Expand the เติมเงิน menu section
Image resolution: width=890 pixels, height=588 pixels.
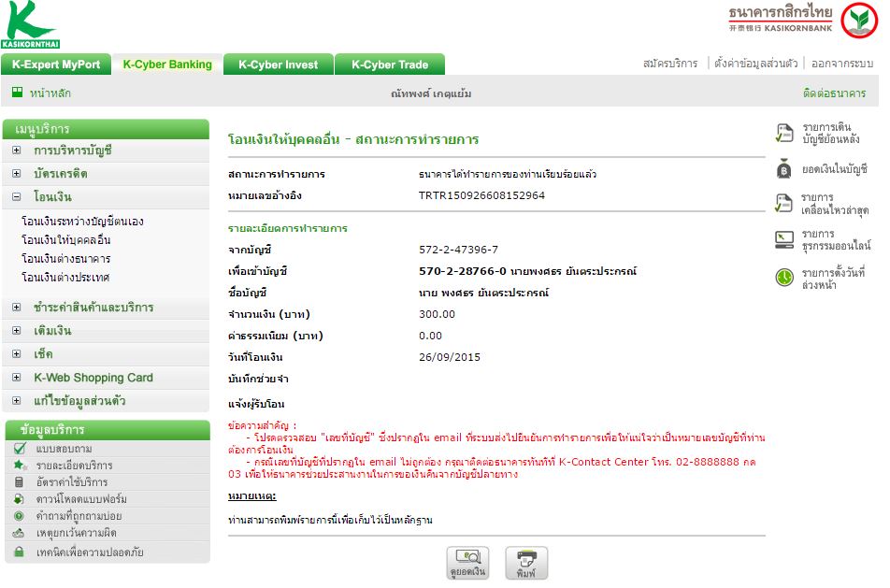[17, 330]
